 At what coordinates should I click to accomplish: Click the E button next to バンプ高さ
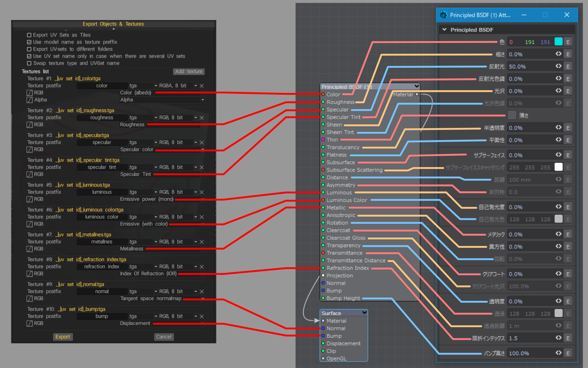tap(568, 353)
